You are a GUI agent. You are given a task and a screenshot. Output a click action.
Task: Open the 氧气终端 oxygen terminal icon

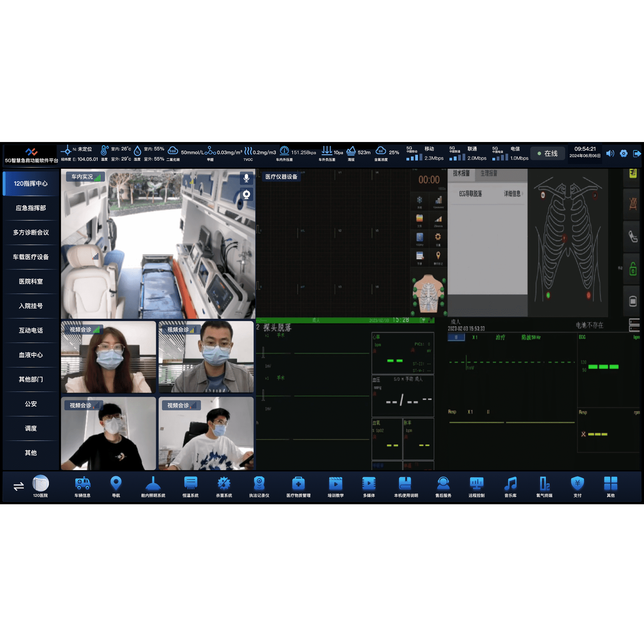coord(544,483)
